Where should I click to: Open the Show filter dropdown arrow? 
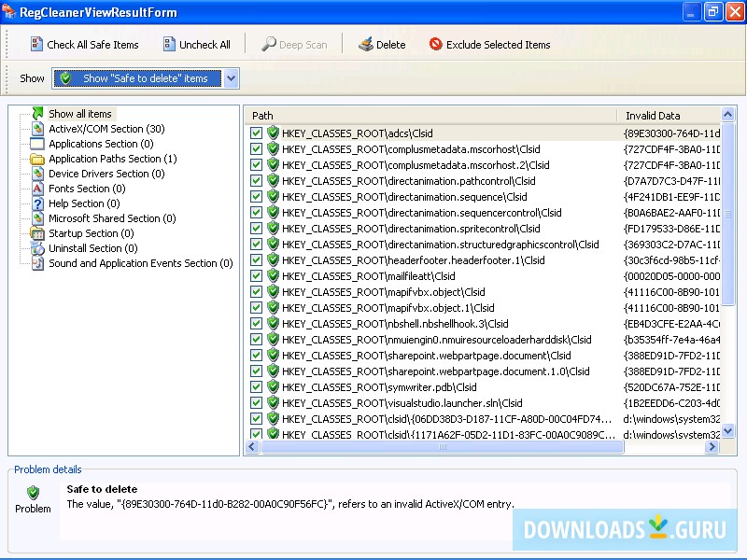(231, 78)
